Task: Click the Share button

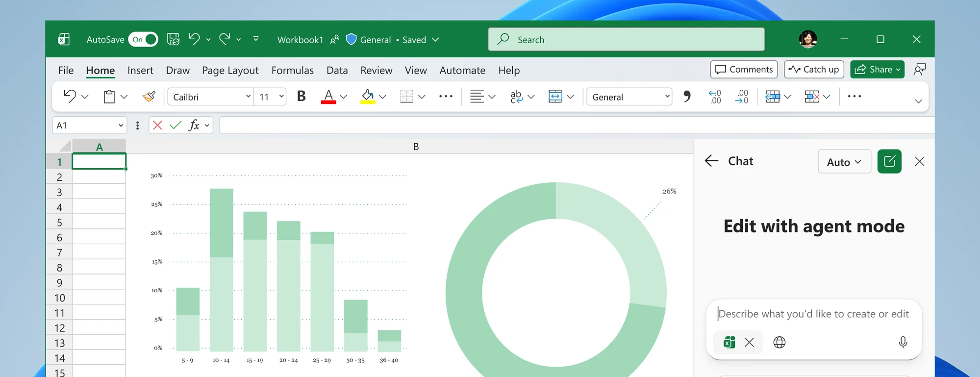Action: click(x=877, y=69)
